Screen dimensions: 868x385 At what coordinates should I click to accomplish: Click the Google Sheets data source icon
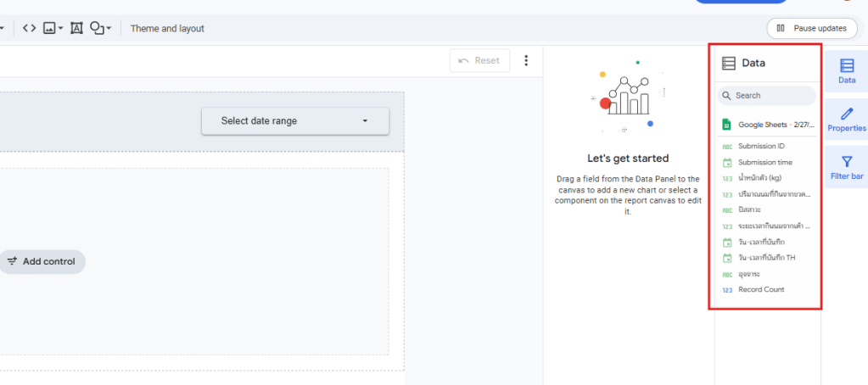pos(726,125)
